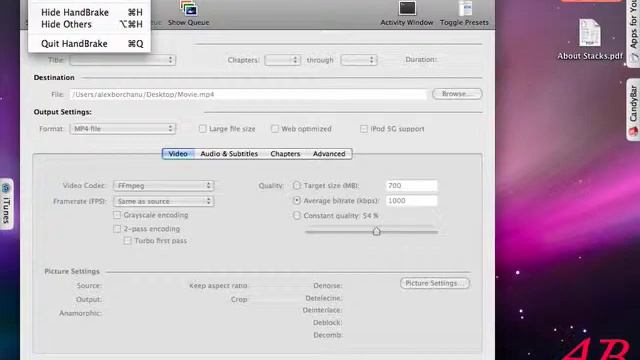Image resolution: width=640 pixels, height=360 pixels.
Task: Open the Video Codec FFmpeg dropdown
Action: (163, 186)
